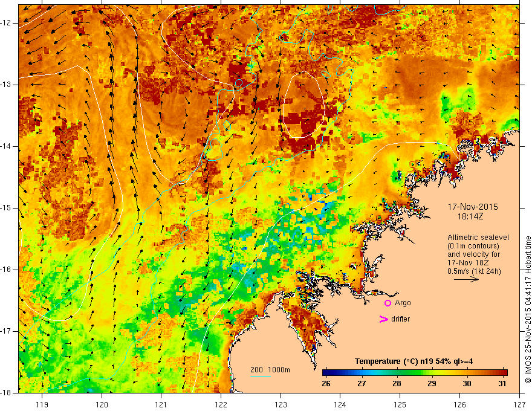532x411 pixels.
Task: Click the longitude label 127
Action: point(519,404)
